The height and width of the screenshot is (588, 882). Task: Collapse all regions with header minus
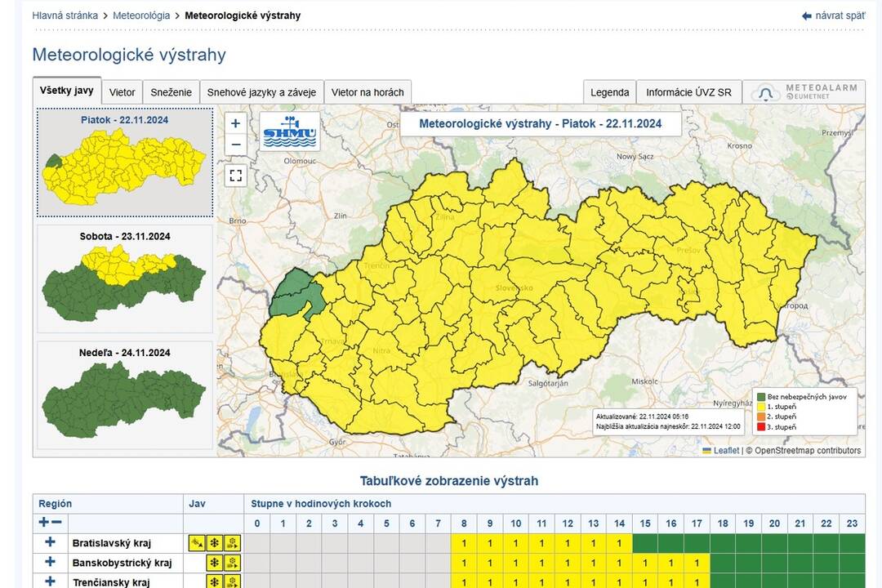[56, 523]
